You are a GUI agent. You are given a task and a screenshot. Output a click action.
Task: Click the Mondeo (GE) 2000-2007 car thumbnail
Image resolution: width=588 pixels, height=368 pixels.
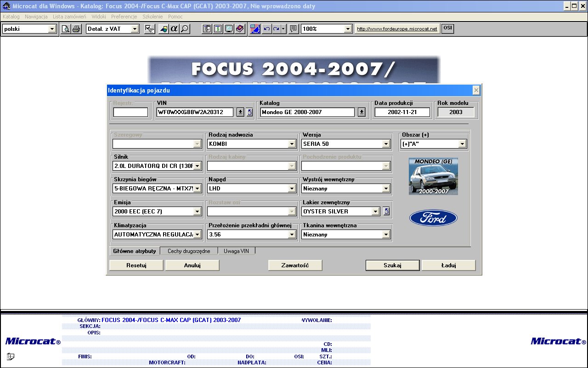[433, 177]
